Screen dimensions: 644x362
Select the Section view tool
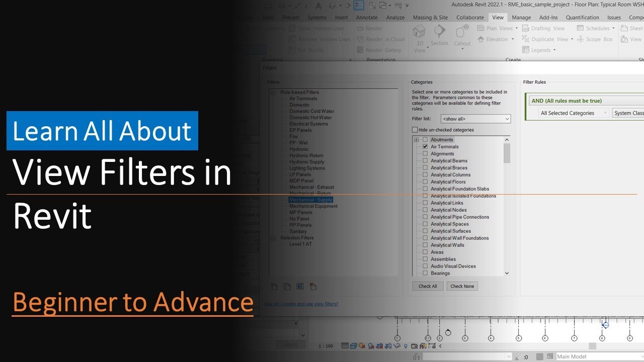point(439,36)
